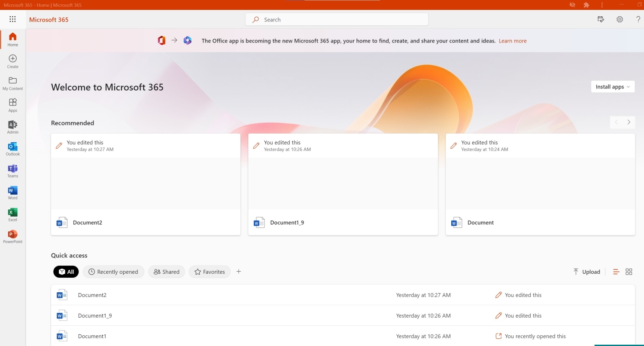Switch to grid view layout

pyautogui.click(x=629, y=272)
